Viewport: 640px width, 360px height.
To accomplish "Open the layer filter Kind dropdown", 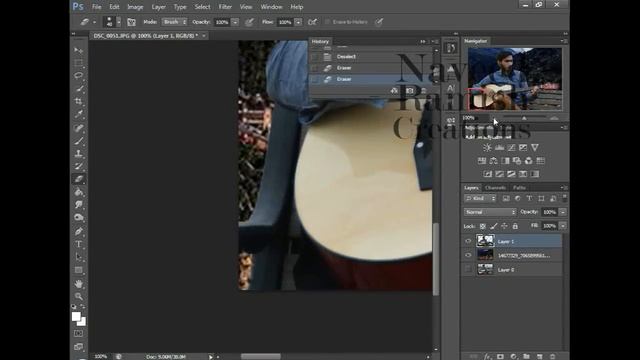I will click(x=480, y=198).
